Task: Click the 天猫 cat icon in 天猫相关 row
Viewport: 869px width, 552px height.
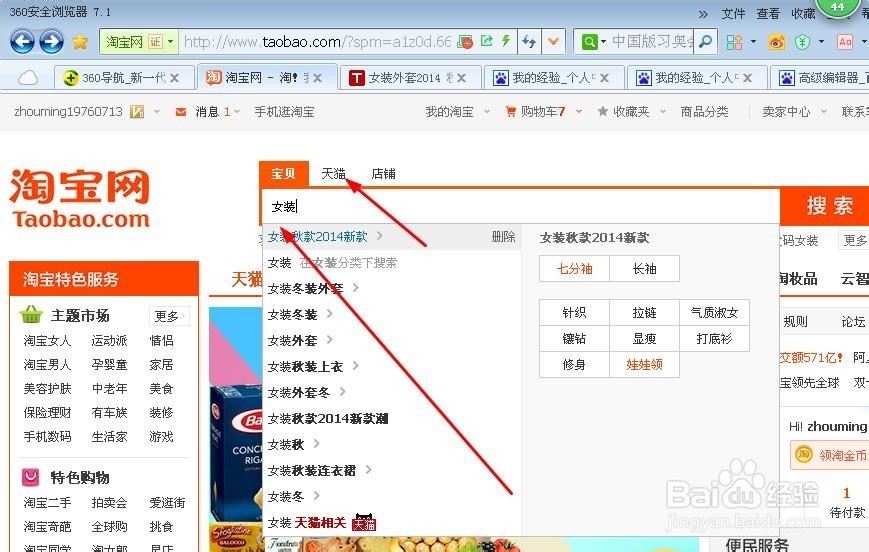Action: 364,522
